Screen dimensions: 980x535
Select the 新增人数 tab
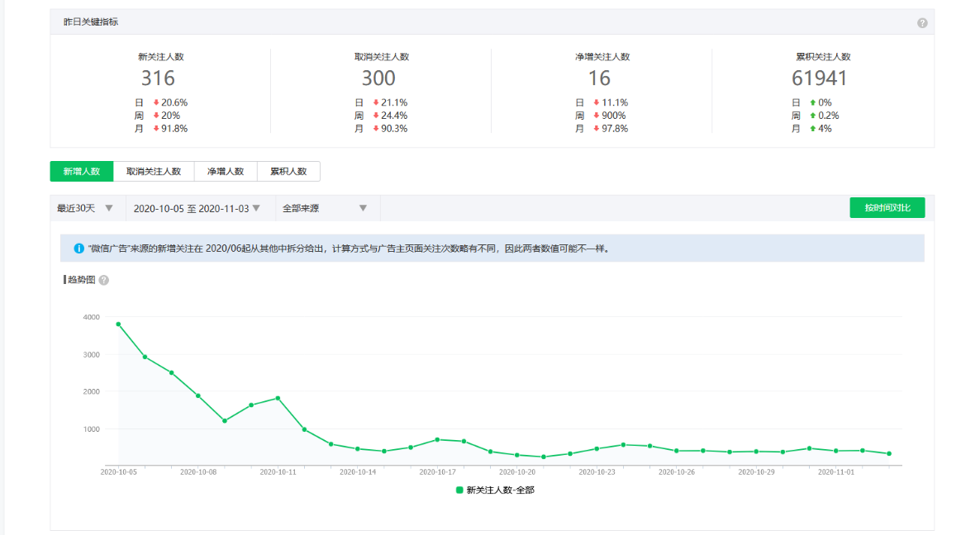click(81, 171)
